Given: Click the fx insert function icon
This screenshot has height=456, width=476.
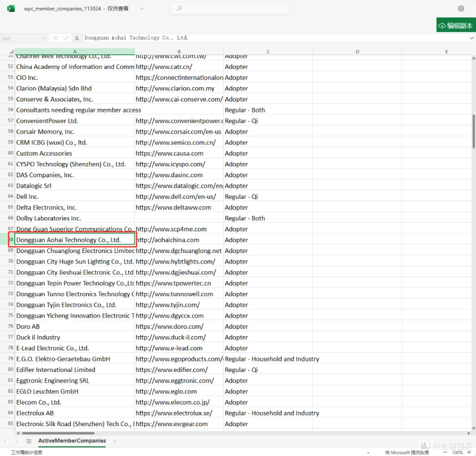Looking at the screenshot, I should (x=77, y=38).
